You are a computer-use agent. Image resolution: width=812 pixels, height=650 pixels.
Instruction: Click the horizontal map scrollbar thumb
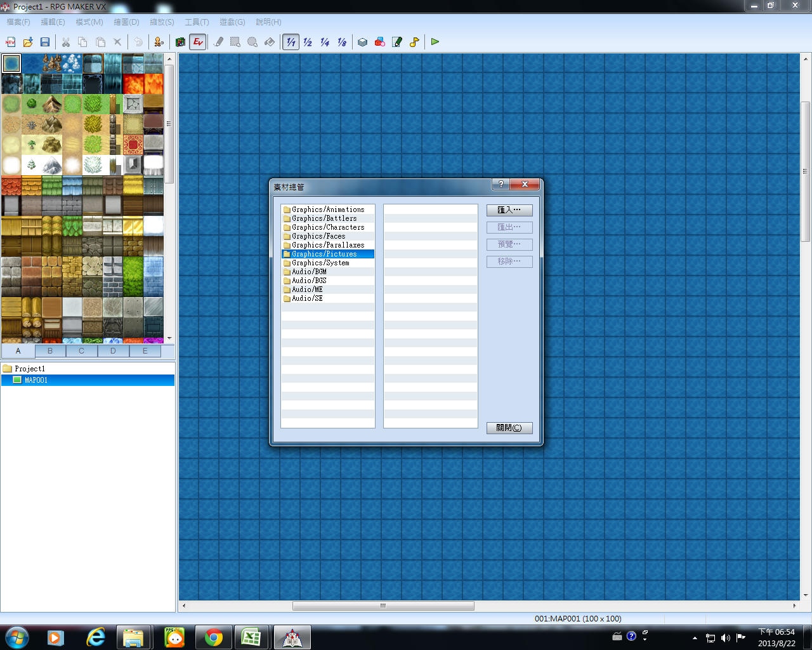click(383, 606)
